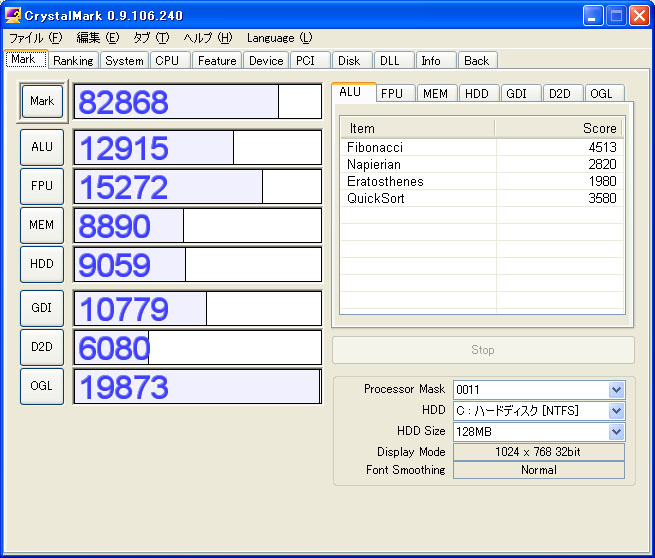Screen dimensions: 655x558
Task: Open the タブ (T) menu
Action: pyautogui.click(x=151, y=38)
